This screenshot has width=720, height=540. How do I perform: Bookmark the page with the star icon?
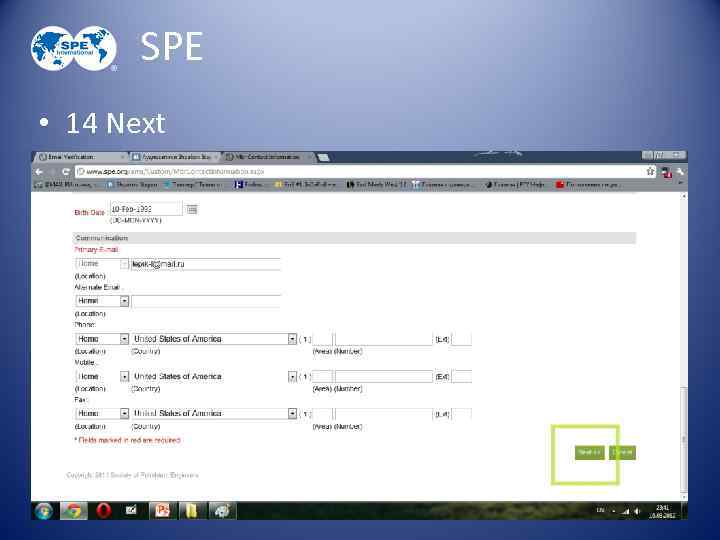tap(650, 171)
